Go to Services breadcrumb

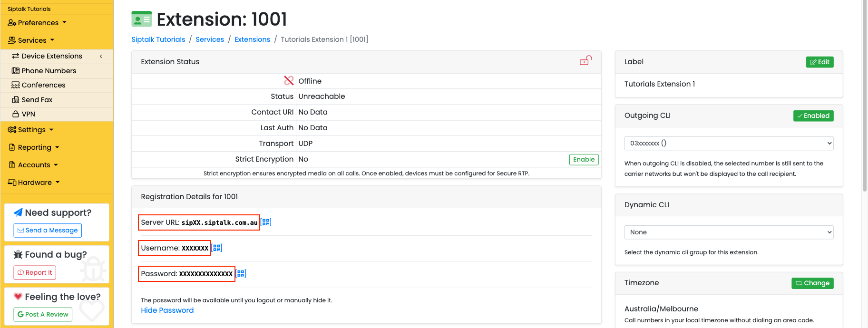[x=210, y=39]
